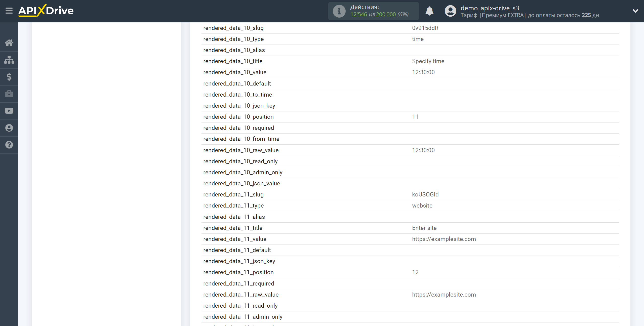This screenshot has width=644, height=326.
Task: Select the rendered_data_10_json_key label
Action: click(239, 106)
